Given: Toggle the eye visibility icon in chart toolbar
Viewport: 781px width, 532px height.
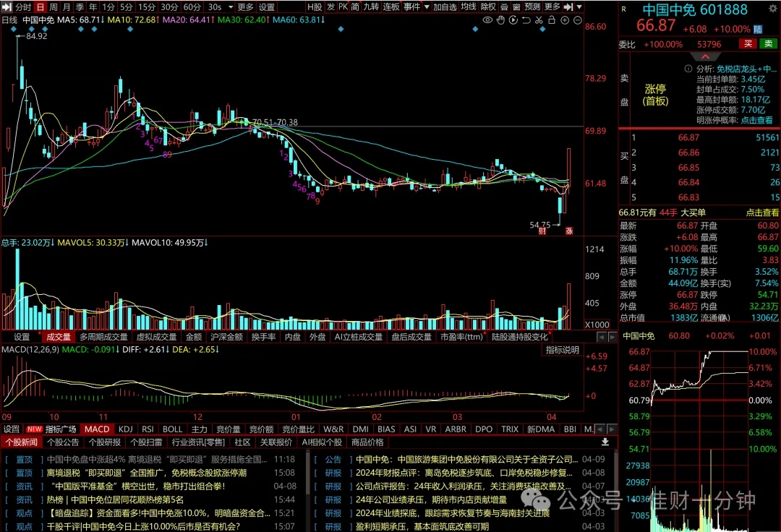Looking at the screenshot, I should 487,20.
